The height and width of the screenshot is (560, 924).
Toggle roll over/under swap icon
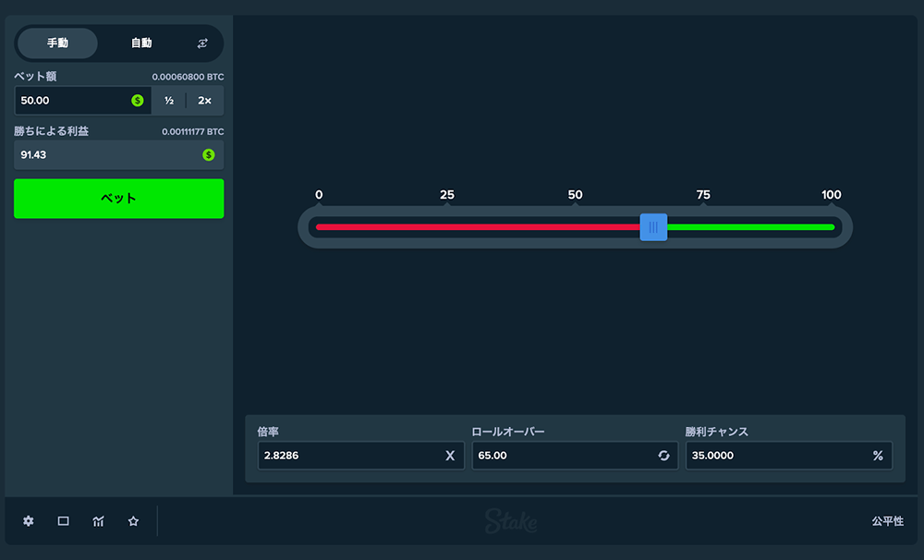coord(663,456)
